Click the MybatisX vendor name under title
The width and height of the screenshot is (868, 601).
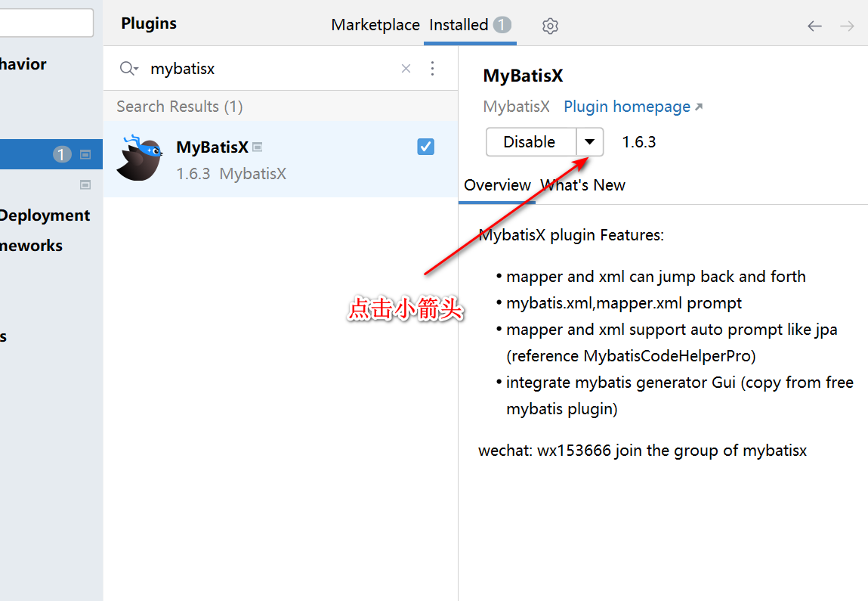pyautogui.click(x=516, y=107)
